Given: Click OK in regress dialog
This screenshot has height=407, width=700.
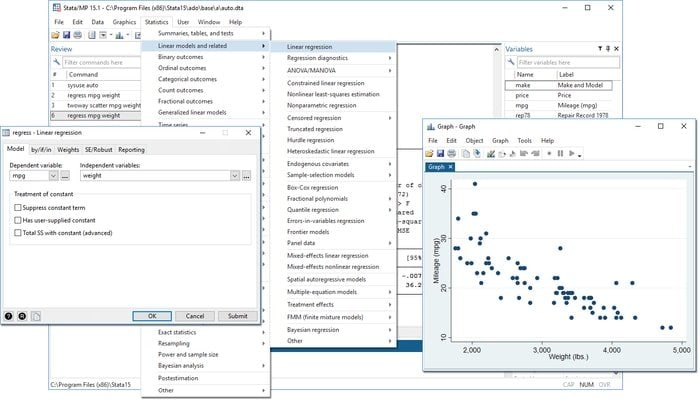Looking at the screenshot, I should click(152, 316).
